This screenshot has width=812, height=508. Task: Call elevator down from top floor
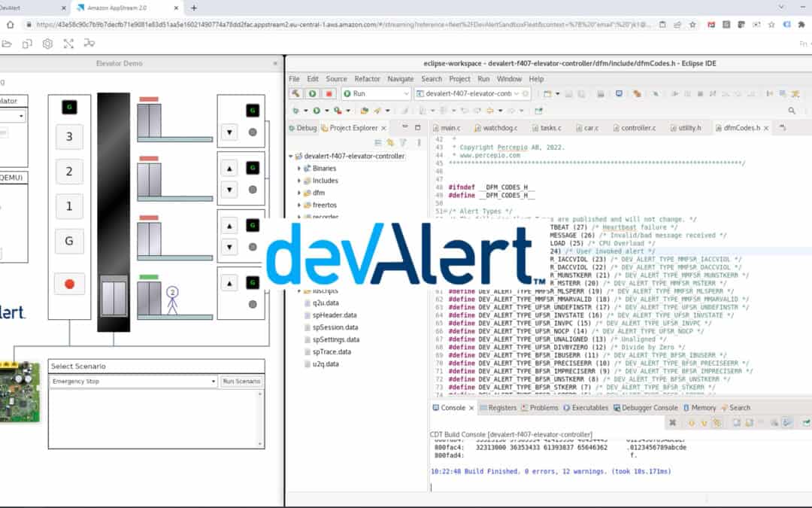point(229,132)
